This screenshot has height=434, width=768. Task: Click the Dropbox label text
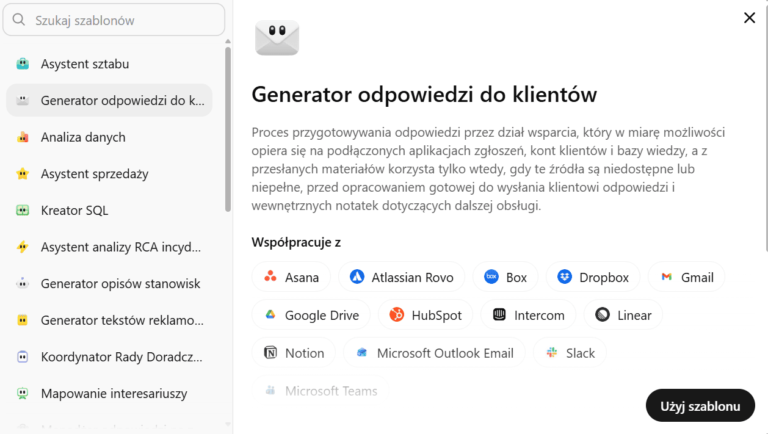pyautogui.click(x=604, y=277)
